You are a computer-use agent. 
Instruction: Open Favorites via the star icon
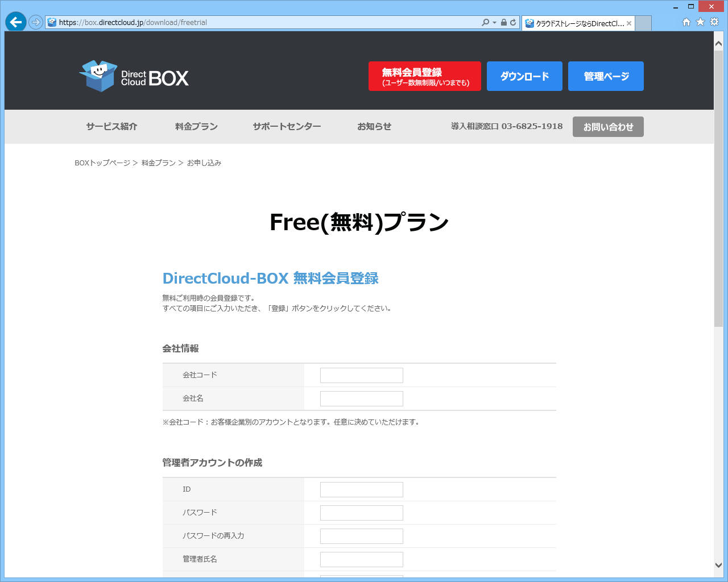tap(700, 23)
